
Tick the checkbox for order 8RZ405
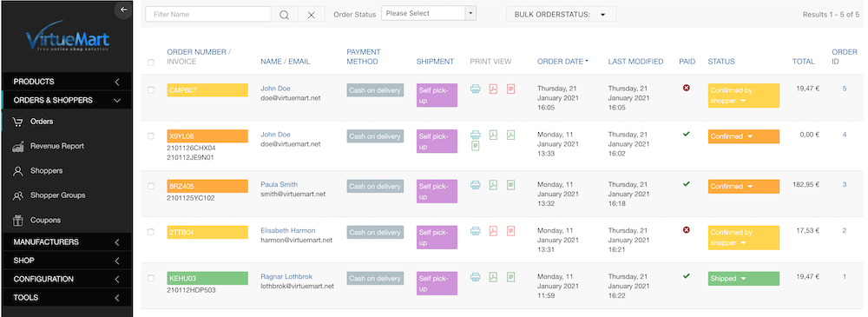click(151, 186)
